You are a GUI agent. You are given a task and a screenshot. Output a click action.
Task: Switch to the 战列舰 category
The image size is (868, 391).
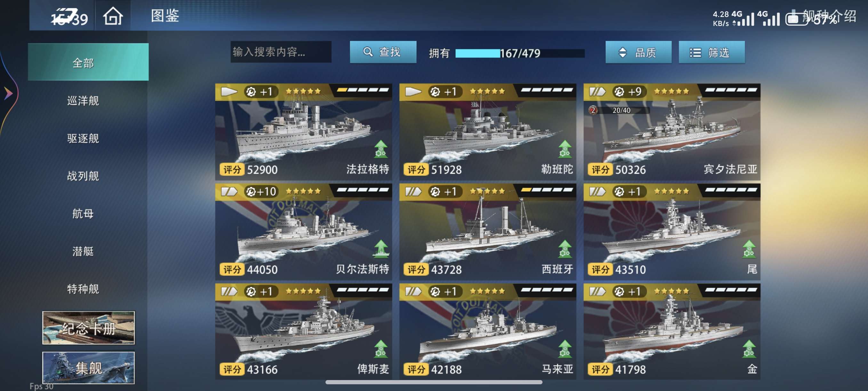tap(83, 176)
